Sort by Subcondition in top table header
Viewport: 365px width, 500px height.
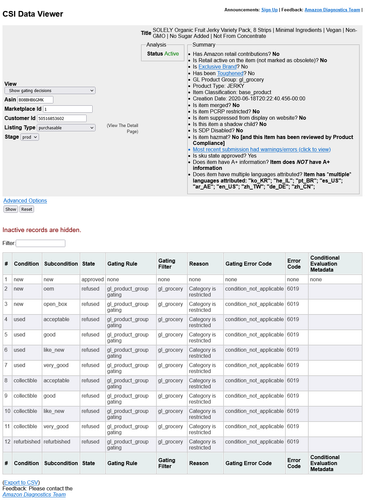pyautogui.click(x=61, y=264)
